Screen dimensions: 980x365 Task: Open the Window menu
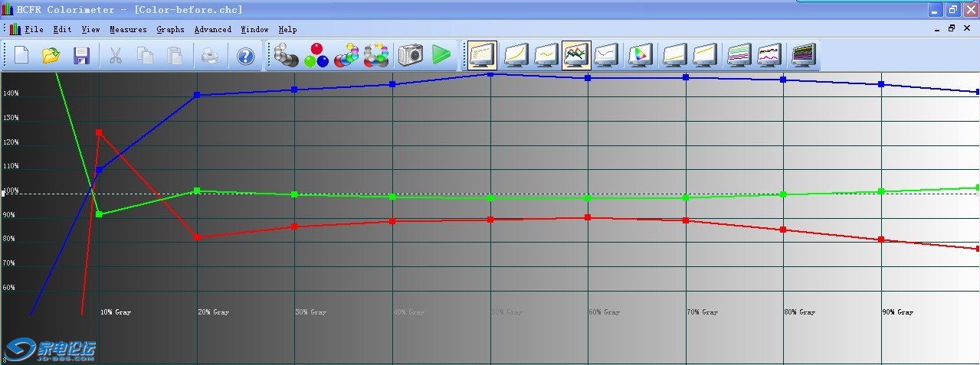pos(254,29)
